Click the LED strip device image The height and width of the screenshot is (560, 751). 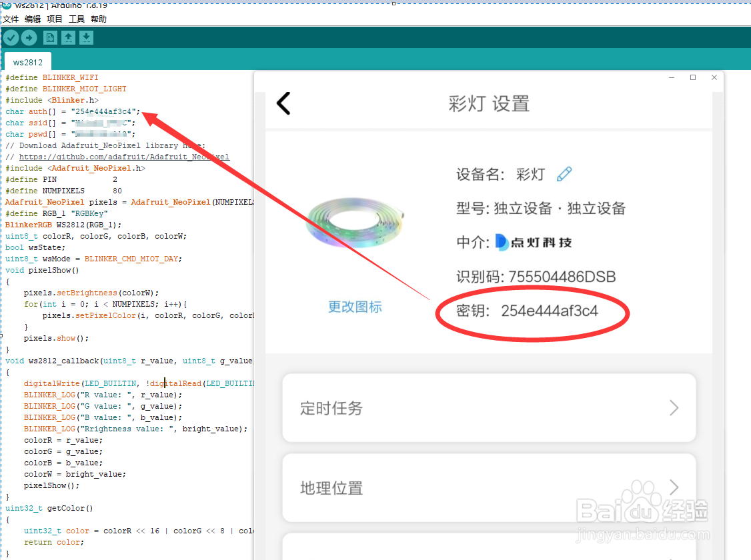click(x=355, y=223)
